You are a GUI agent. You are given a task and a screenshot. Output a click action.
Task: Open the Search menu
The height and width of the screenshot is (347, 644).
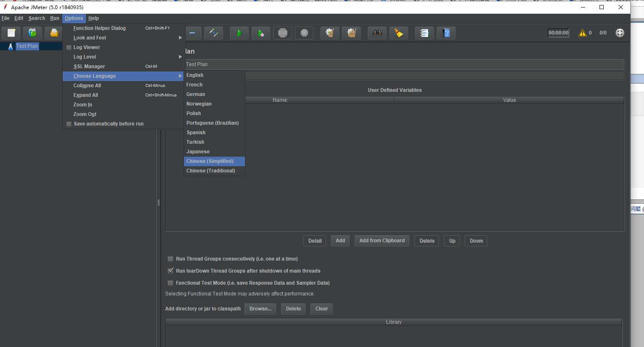click(37, 18)
